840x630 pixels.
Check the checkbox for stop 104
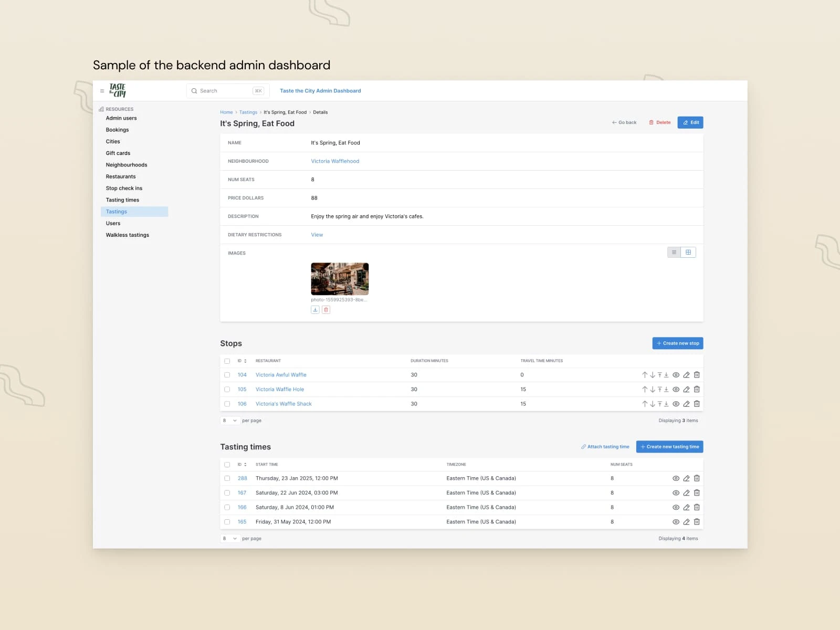(x=227, y=375)
